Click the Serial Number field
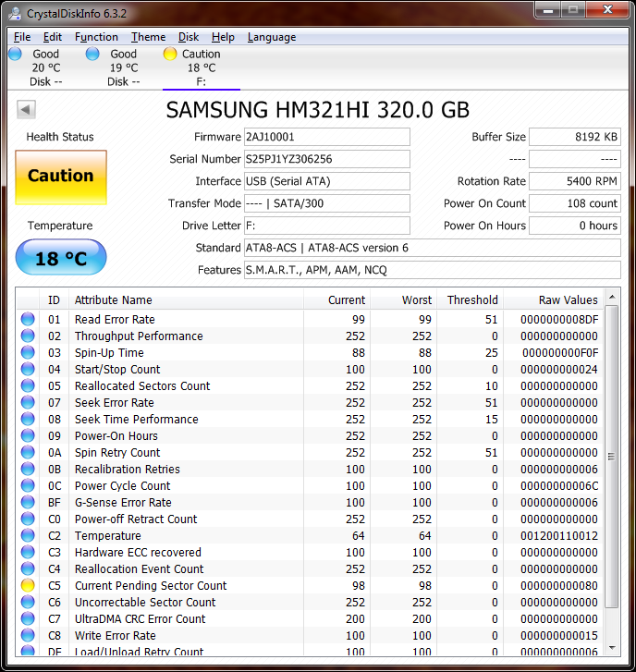The image size is (636, 672). tap(327, 159)
